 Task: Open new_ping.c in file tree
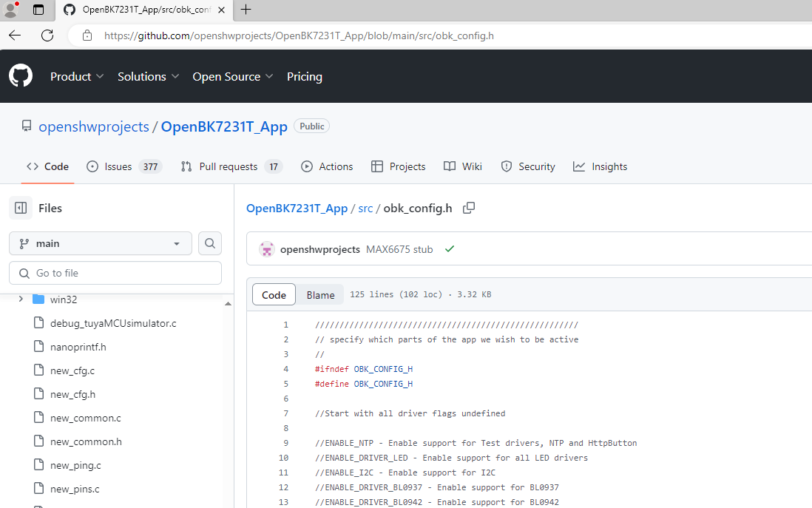click(75, 466)
